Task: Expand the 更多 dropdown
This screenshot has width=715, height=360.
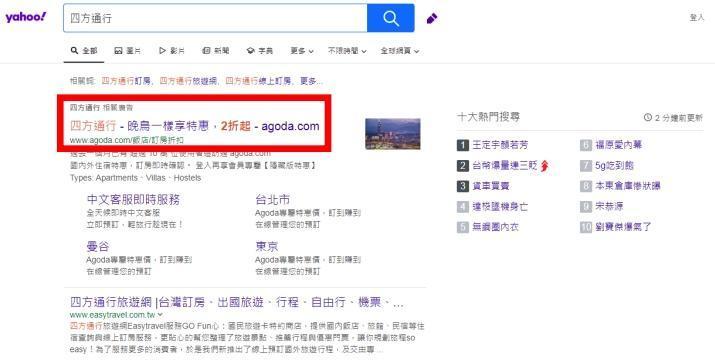Action: 302,51
